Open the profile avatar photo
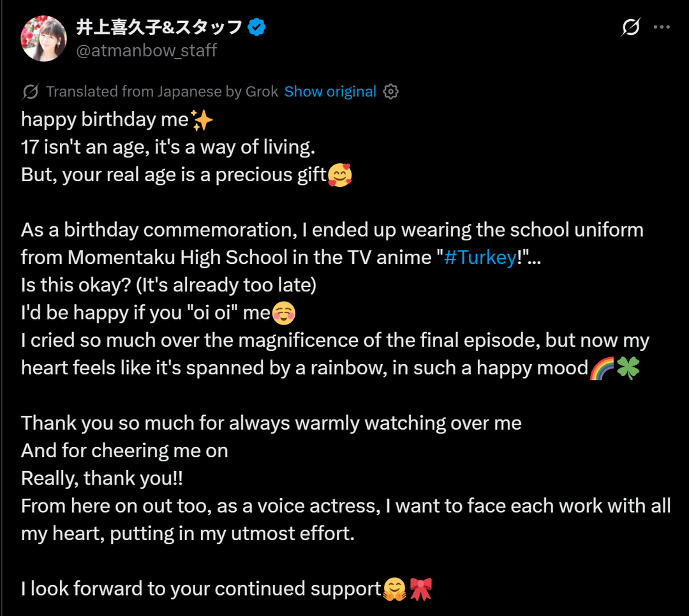Image resolution: width=689 pixels, height=616 pixels. point(44,38)
